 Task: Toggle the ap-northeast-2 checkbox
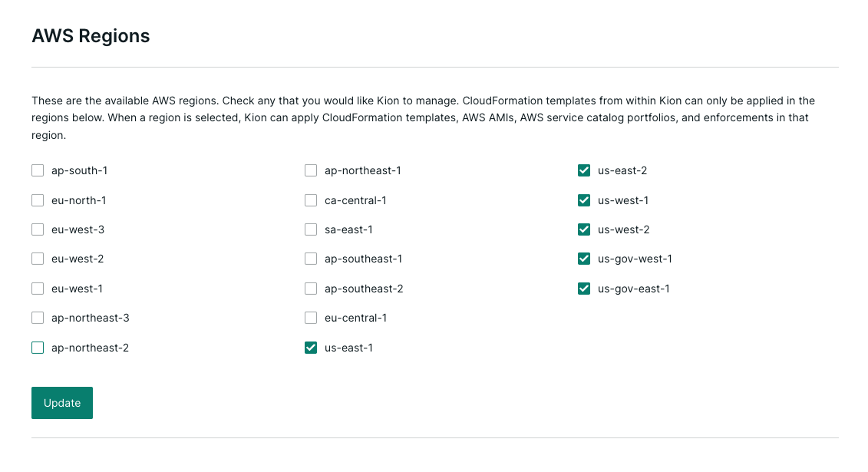38,348
